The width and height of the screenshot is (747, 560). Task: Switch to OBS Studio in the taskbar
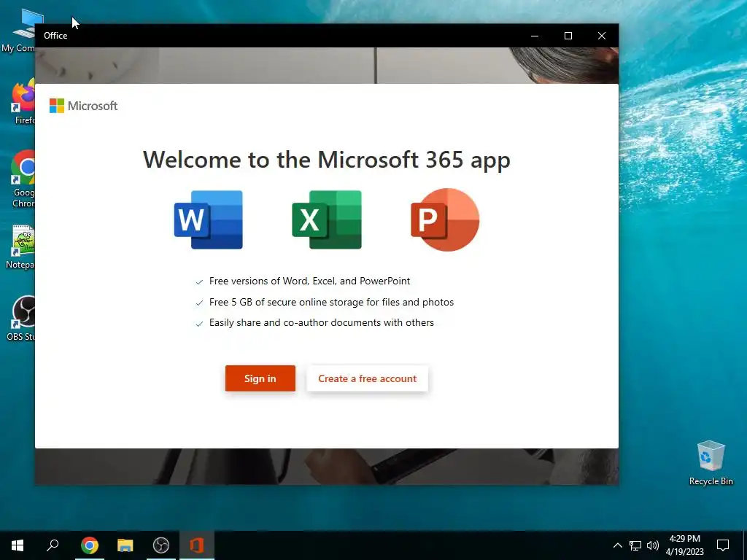161,545
